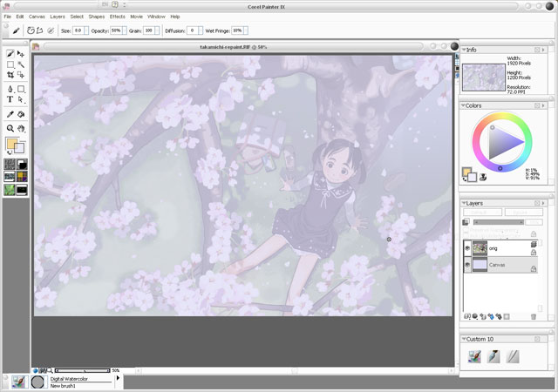558x392 pixels.
Task: Click the image thumbnail in Info panel
Action: point(484,78)
